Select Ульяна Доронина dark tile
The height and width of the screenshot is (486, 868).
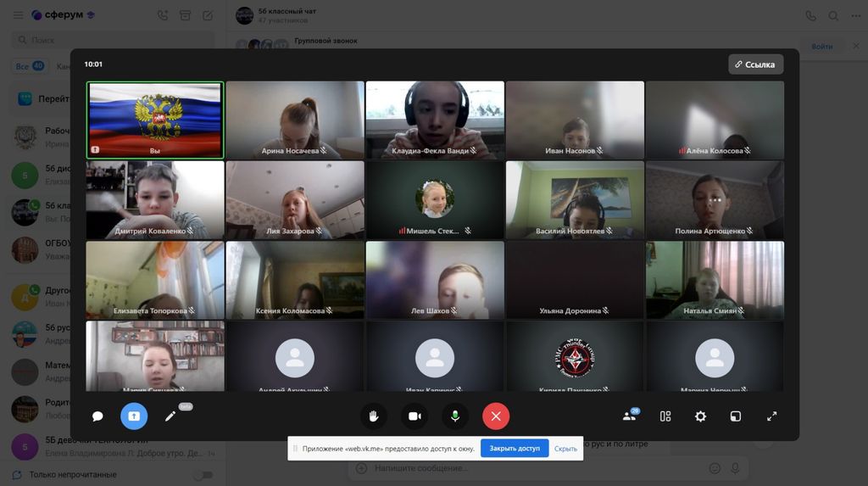pos(576,280)
